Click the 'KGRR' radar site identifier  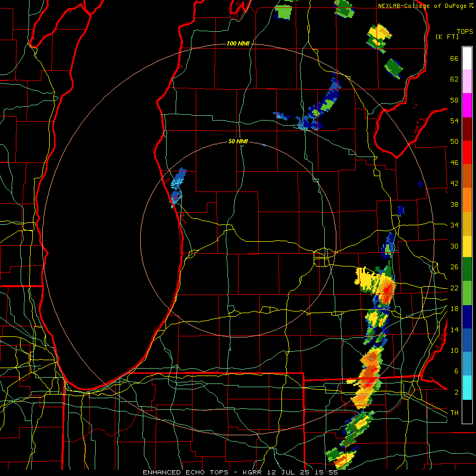click(253, 472)
